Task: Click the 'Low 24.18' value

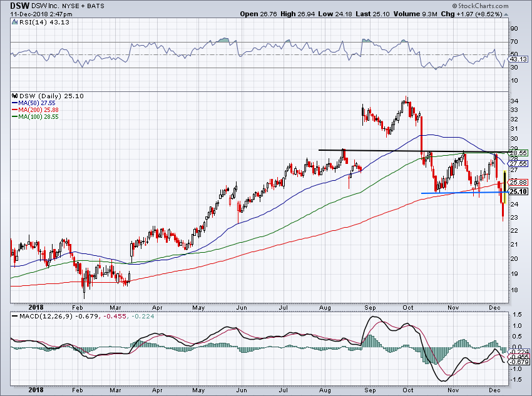Action: pyautogui.click(x=335, y=14)
